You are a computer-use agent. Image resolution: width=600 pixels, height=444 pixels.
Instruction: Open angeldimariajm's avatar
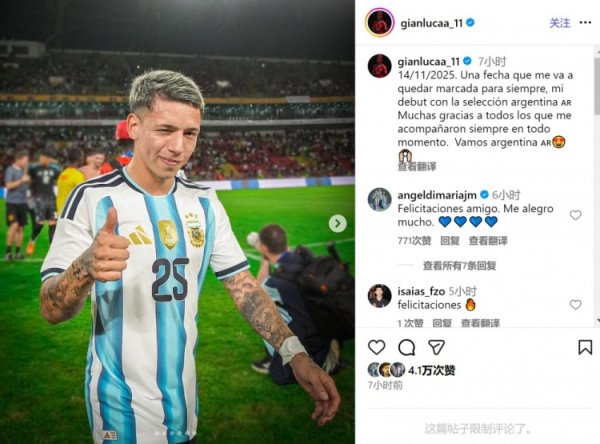click(x=380, y=199)
